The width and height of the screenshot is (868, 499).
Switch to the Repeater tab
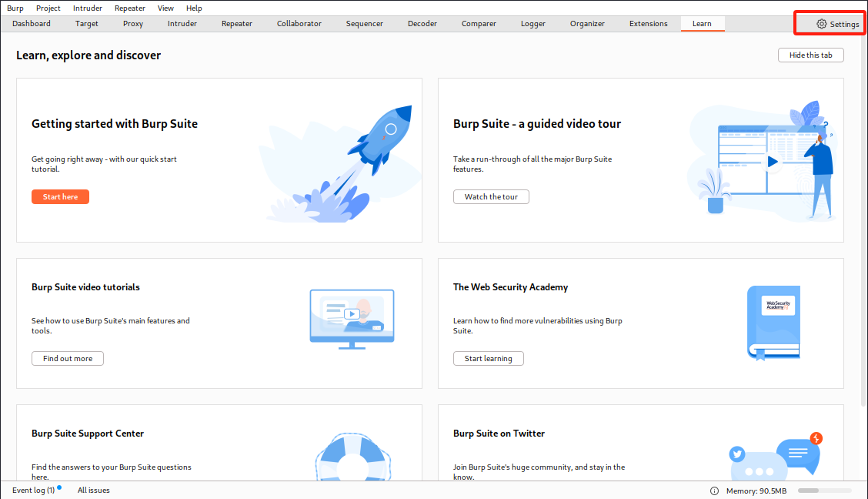point(237,24)
